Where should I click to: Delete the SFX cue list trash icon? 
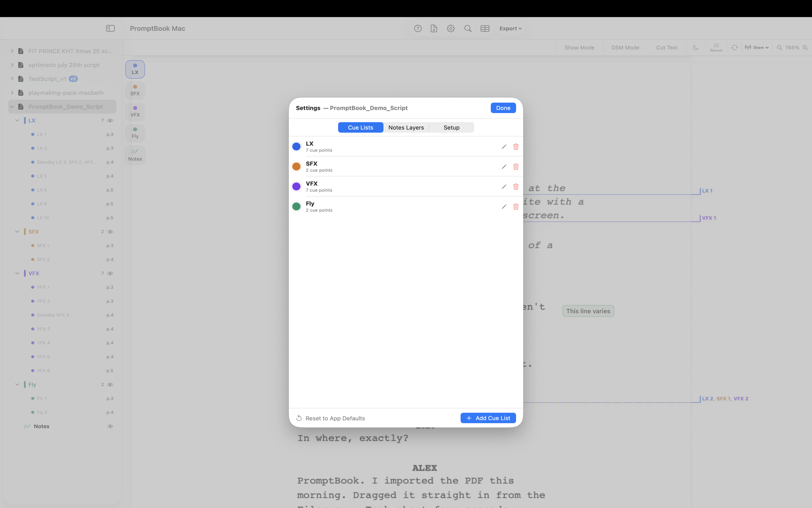click(x=515, y=167)
